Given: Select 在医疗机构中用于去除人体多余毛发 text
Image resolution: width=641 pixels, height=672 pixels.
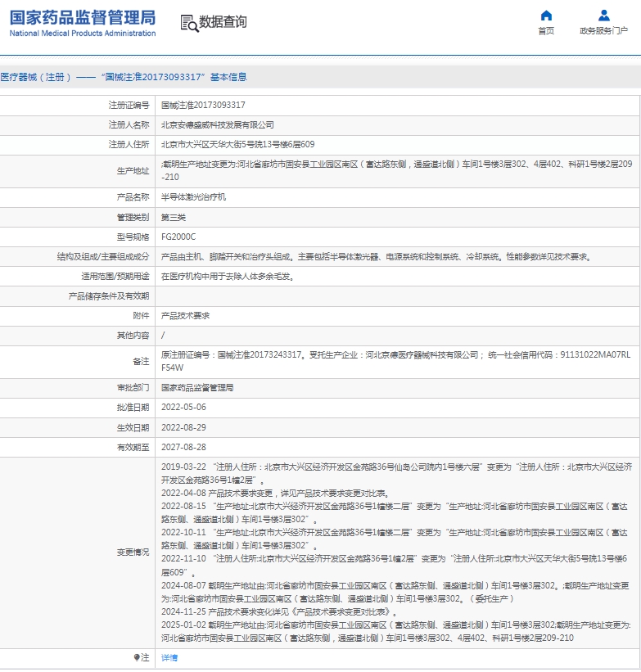Looking at the screenshot, I should click(228, 277).
